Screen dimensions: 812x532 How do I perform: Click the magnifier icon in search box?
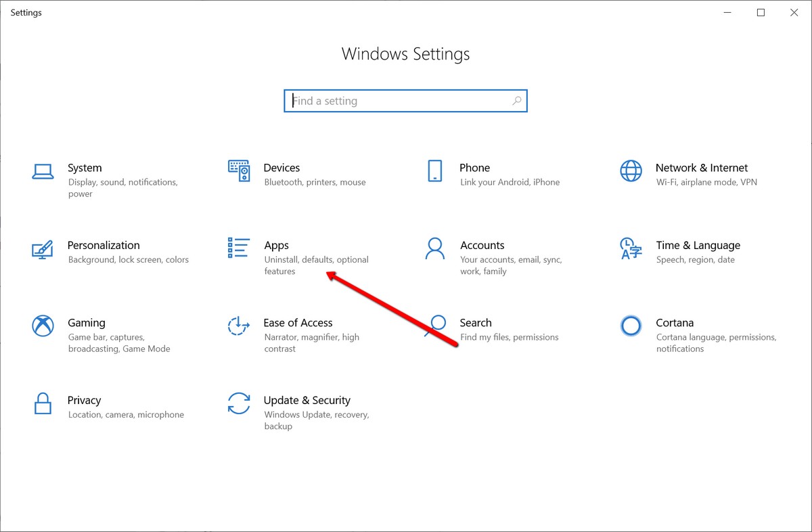tap(517, 101)
